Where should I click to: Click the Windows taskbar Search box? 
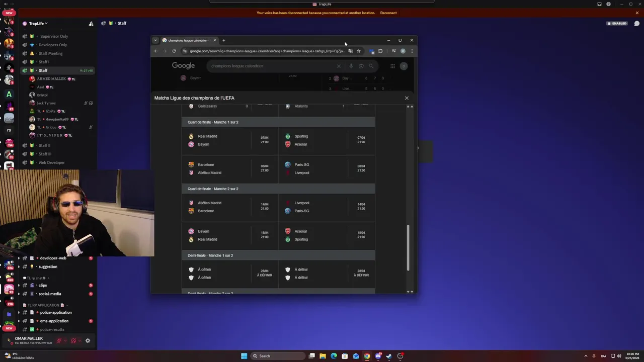tap(278, 356)
